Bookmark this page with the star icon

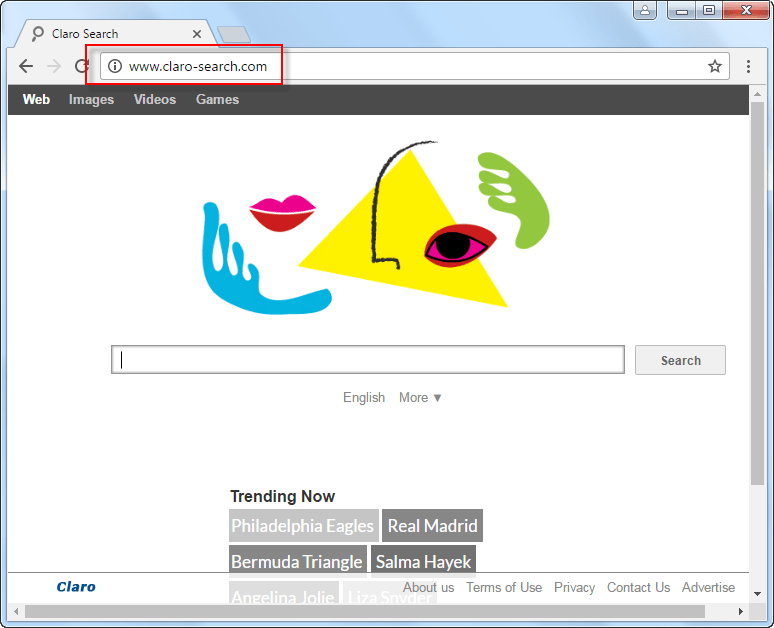(715, 66)
